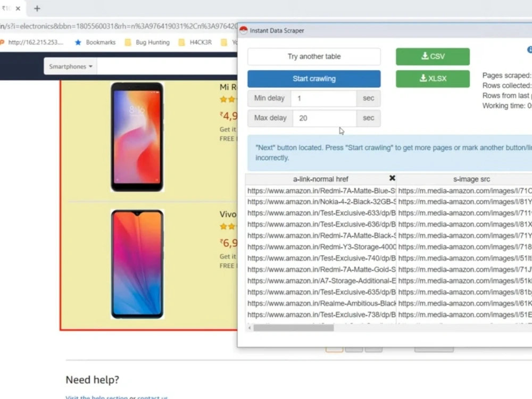Screen dimensions: 532x399
Task: Select the Test-Exclusive-738 link cell
Action: (x=321, y=314)
